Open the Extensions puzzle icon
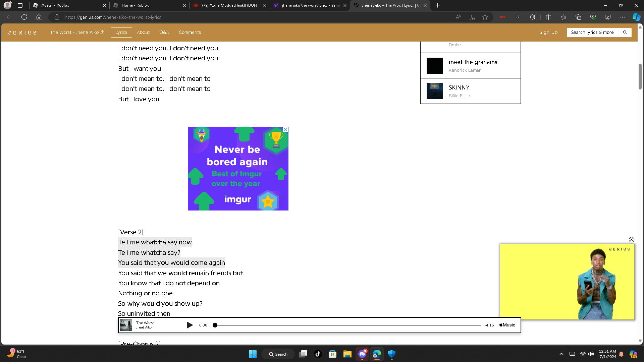Viewport: 644px width, 362px height. (x=532, y=17)
